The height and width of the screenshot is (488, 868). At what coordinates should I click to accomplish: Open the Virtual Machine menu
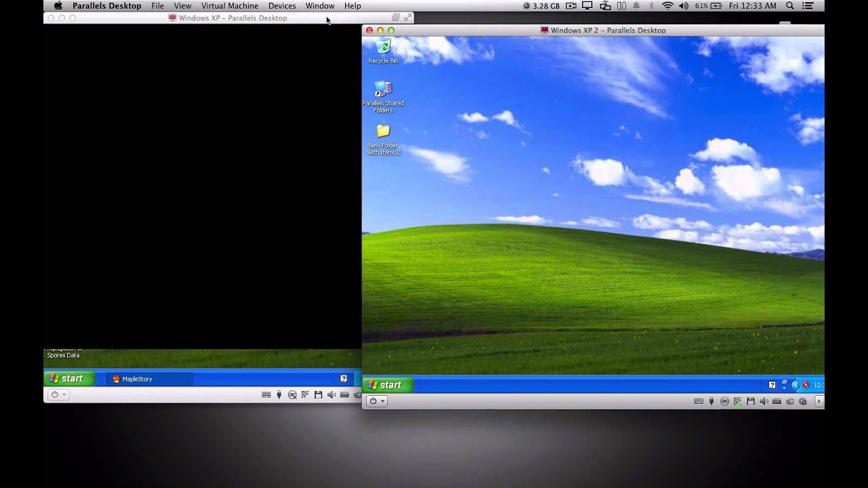[x=230, y=5]
